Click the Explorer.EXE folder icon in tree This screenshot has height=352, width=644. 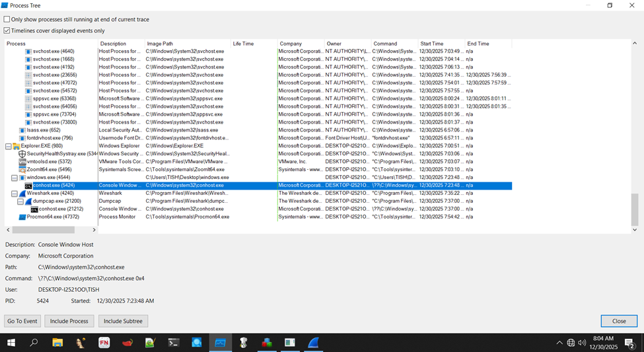17,146
